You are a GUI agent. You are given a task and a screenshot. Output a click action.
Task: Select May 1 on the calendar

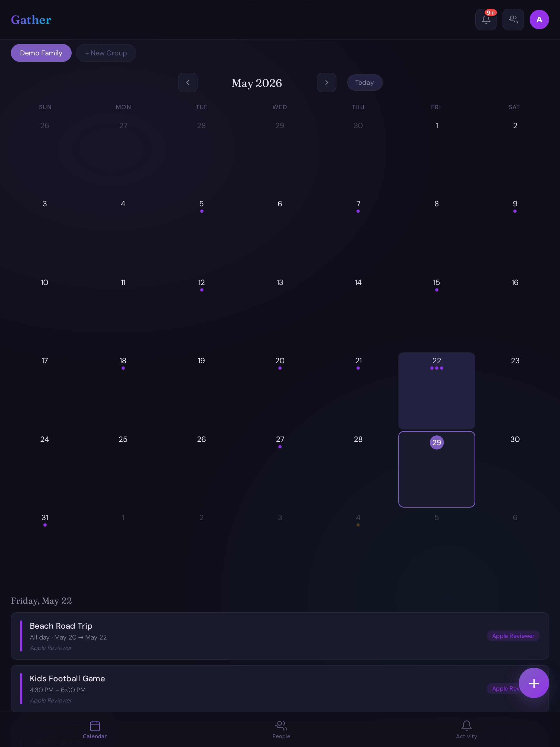[x=437, y=156]
